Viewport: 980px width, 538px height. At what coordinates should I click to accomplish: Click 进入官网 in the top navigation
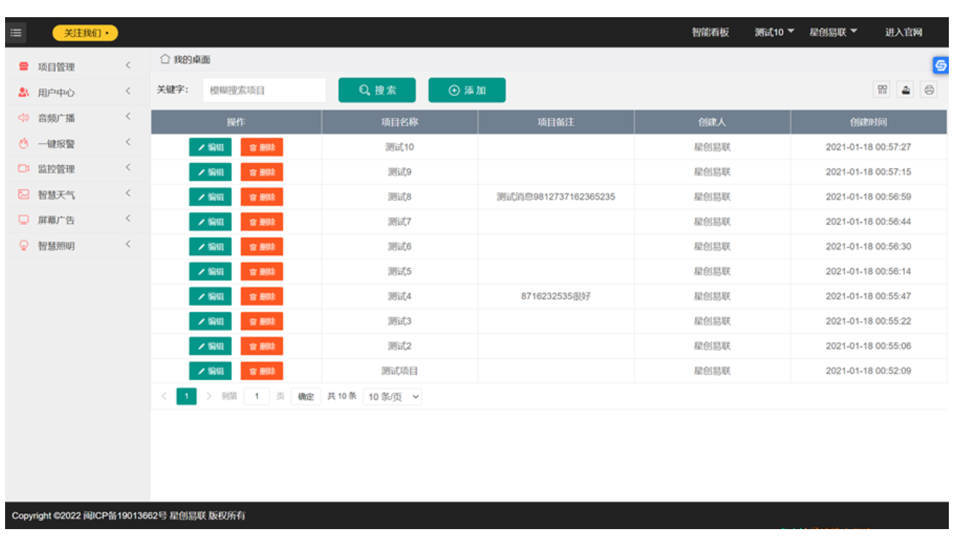click(x=903, y=32)
